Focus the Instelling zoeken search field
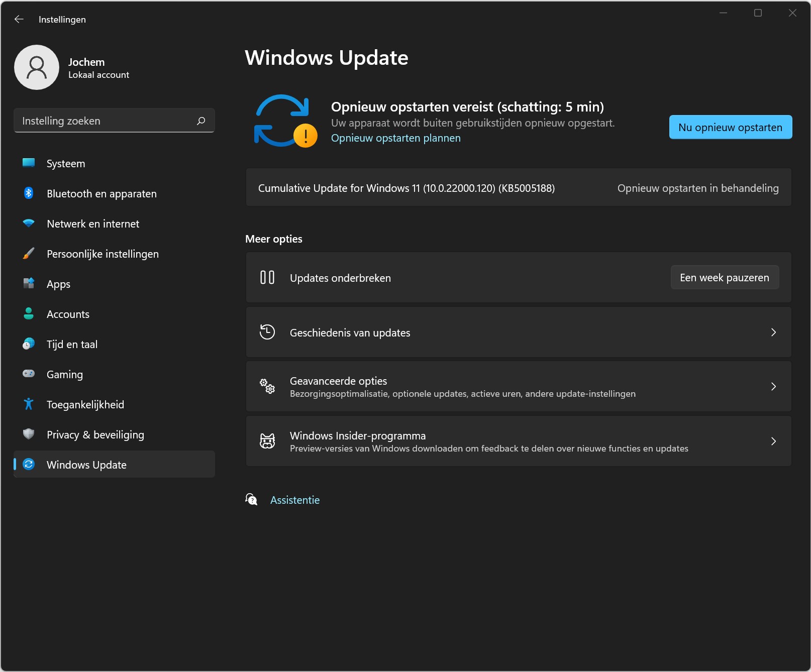The width and height of the screenshot is (811, 672). click(x=106, y=121)
